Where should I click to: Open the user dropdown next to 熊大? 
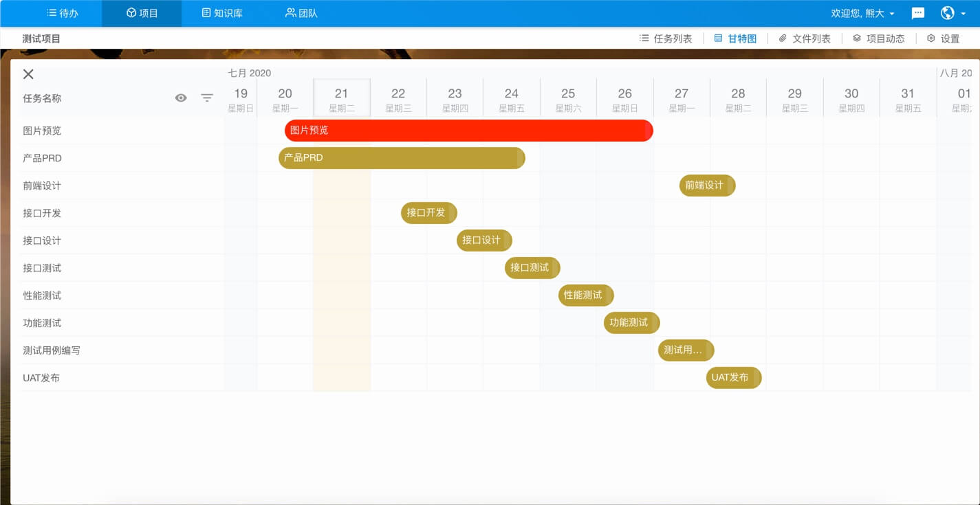(x=891, y=12)
